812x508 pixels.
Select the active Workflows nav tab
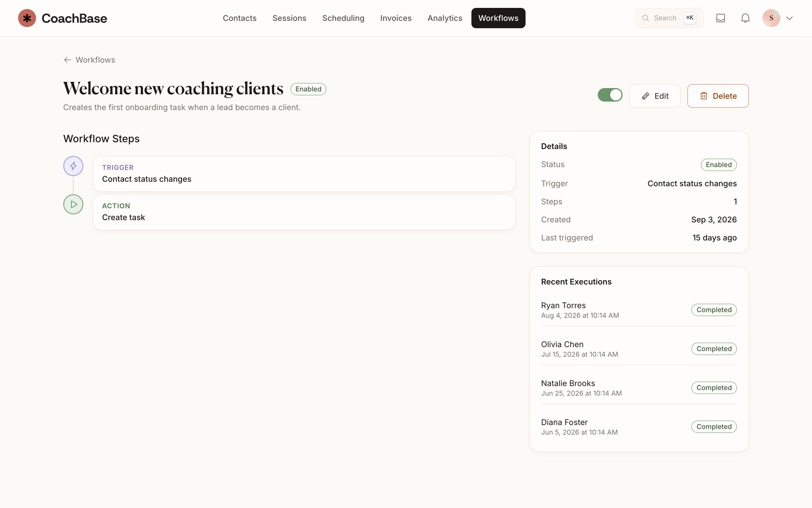coord(498,18)
